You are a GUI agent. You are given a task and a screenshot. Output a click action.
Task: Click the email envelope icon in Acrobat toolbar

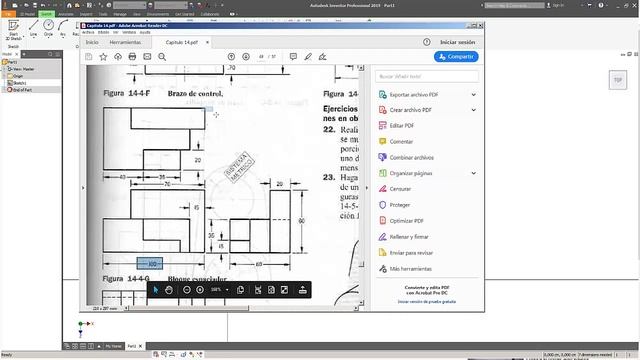coord(147,57)
